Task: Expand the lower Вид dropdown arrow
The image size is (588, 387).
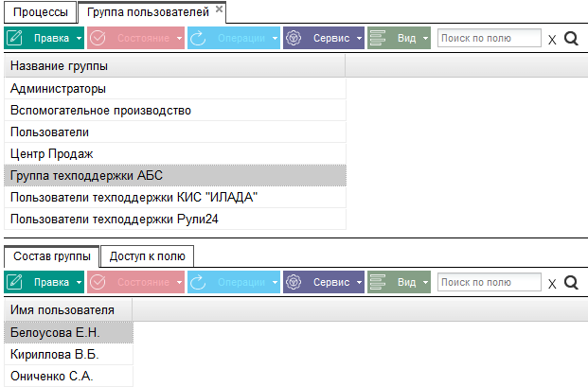Action: [425, 283]
